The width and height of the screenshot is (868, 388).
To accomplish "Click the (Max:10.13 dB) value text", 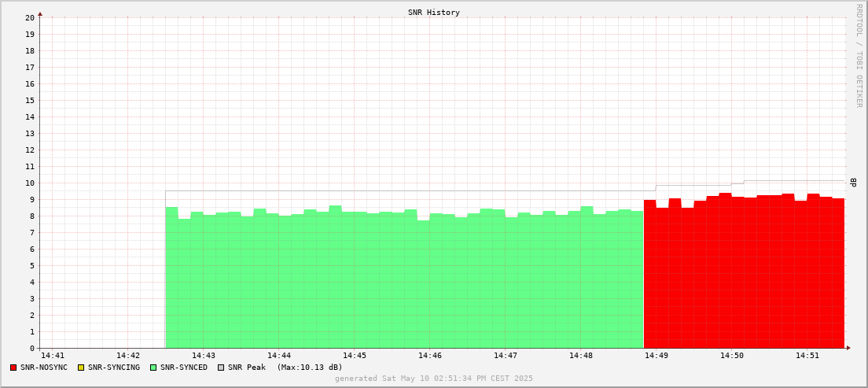I will [x=310, y=368].
